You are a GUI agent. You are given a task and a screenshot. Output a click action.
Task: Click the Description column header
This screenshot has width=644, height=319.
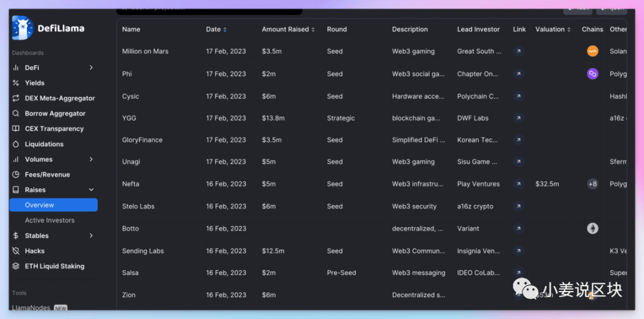[410, 30]
